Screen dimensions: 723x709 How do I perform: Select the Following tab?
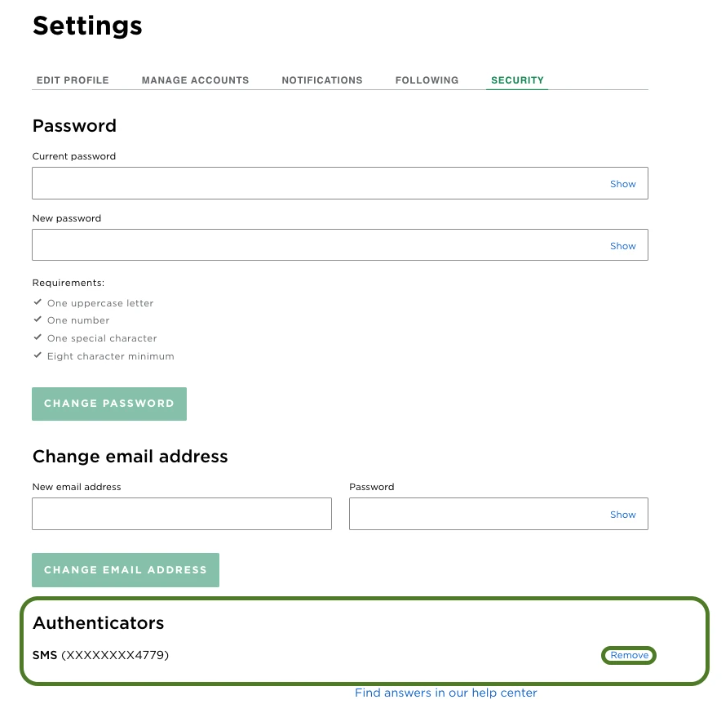tap(427, 80)
